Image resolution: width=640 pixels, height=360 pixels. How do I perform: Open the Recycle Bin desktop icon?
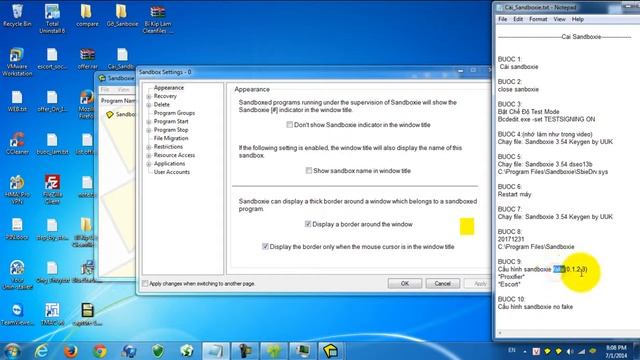tap(17, 16)
